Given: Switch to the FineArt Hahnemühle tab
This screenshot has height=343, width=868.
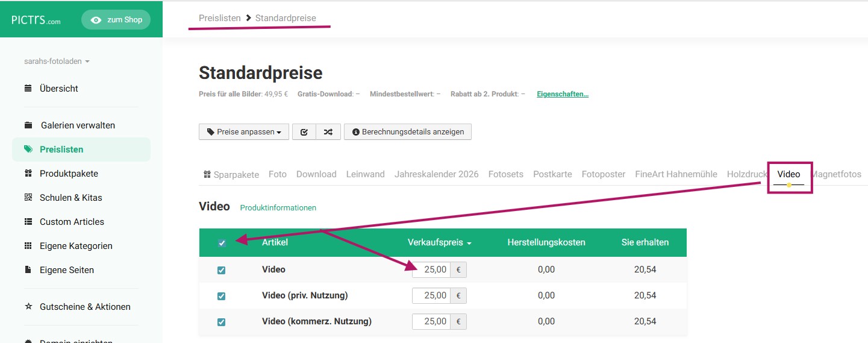Looking at the screenshot, I should coord(676,174).
